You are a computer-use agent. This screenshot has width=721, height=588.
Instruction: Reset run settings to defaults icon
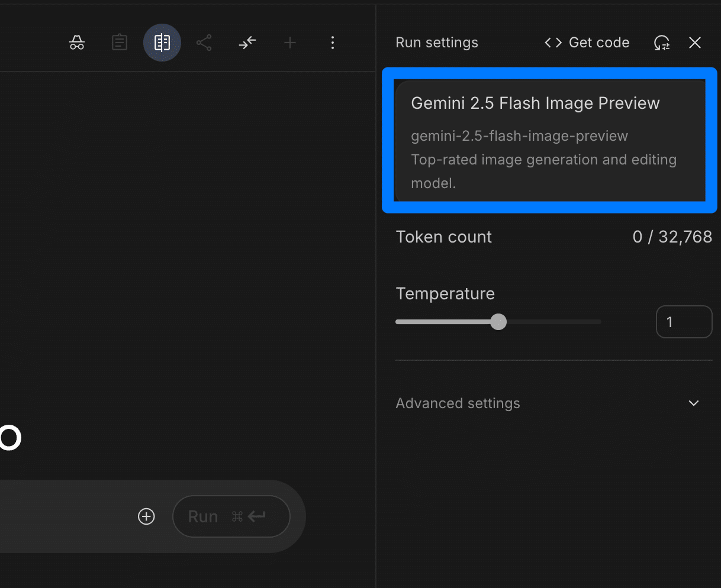click(x=661, y=43)
